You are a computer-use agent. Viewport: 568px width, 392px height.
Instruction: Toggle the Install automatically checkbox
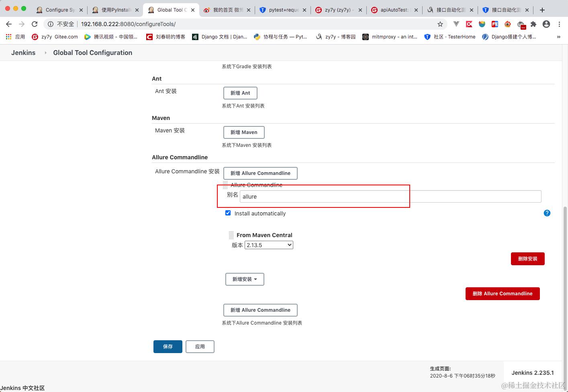(x=228, y=213)
